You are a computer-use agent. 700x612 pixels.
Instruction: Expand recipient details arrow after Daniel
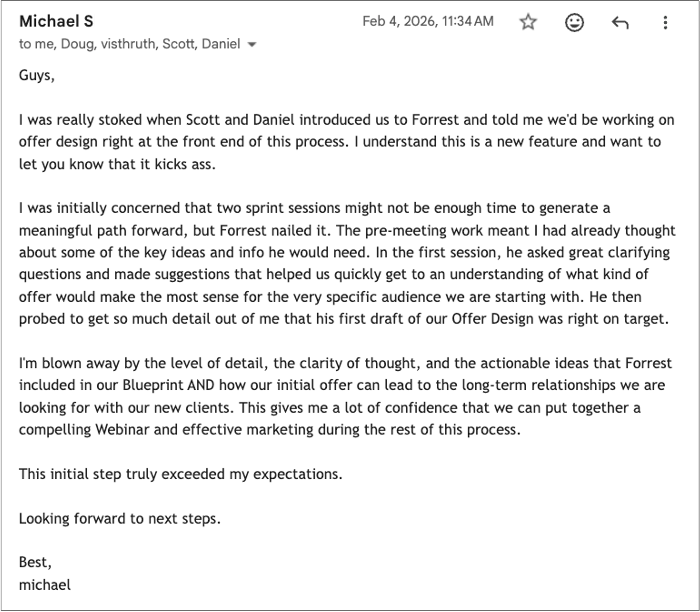252,45
